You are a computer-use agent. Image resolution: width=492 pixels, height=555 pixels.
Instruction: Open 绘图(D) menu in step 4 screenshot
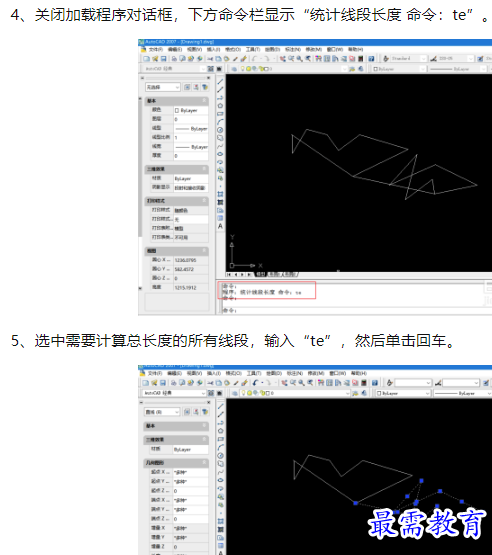[x=273, y=50]
